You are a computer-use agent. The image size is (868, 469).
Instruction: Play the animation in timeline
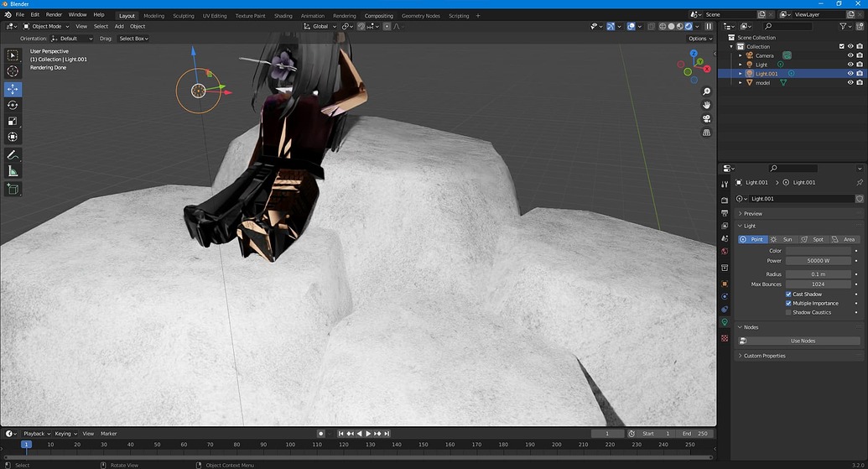tap(368, 434)
